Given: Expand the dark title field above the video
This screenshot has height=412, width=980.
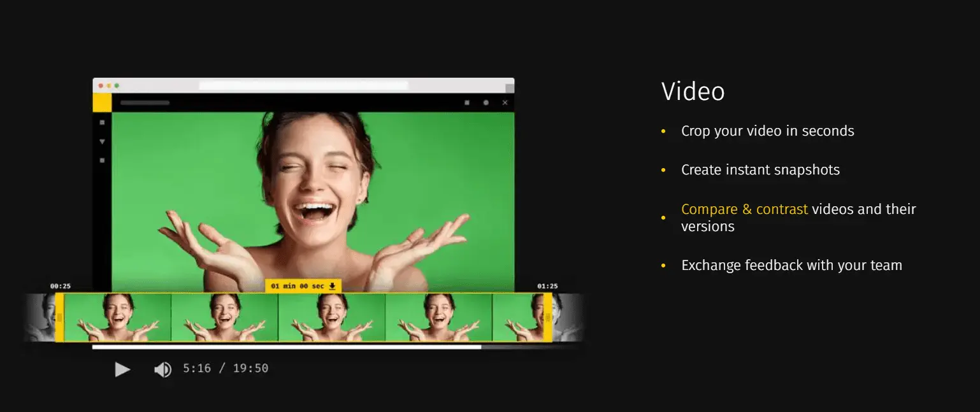Looking at the screenshot, I should (x=145, y=103).
